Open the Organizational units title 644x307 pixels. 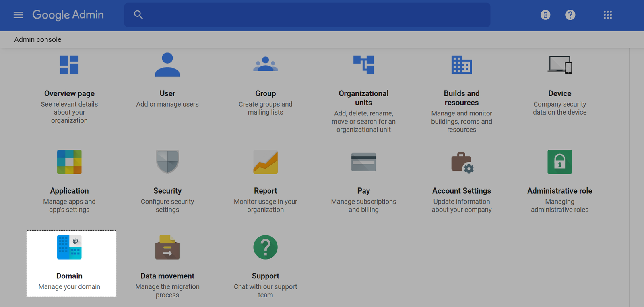point(363,98)
